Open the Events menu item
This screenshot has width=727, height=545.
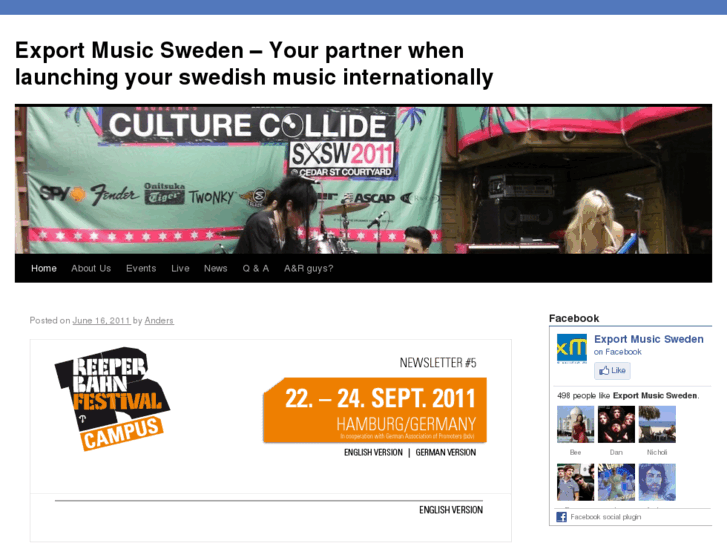click(141, 269)
